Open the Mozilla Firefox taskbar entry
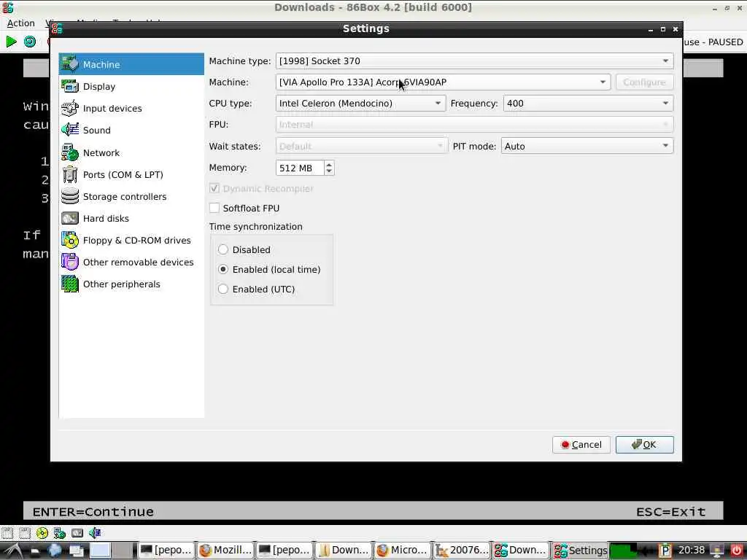This screenshot has height=560, width=747. pos(225,550)
